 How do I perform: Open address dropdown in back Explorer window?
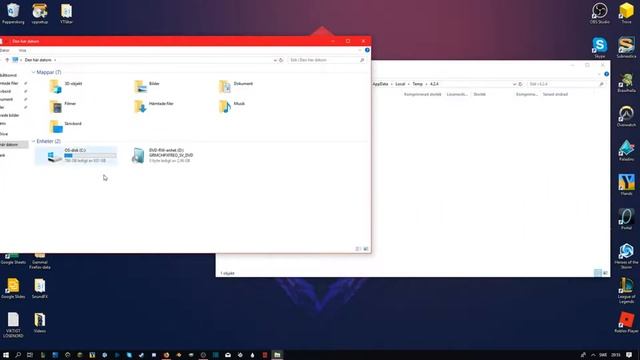pyautogui.click(x=514, y=84)
